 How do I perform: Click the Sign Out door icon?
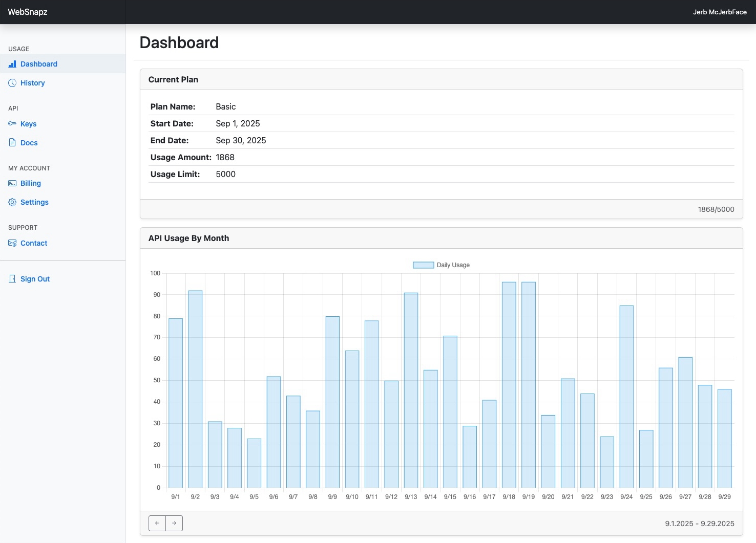(12, 278)
